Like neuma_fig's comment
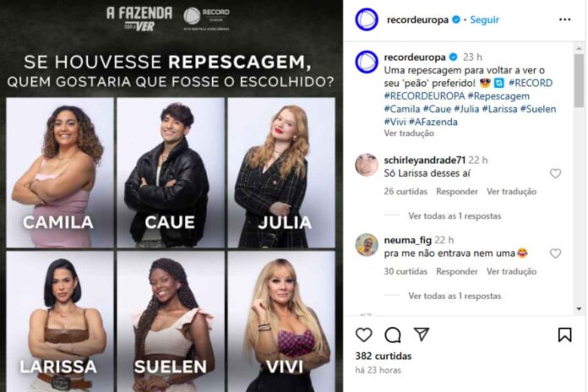 pyautogui.click(x=555, y=253)
